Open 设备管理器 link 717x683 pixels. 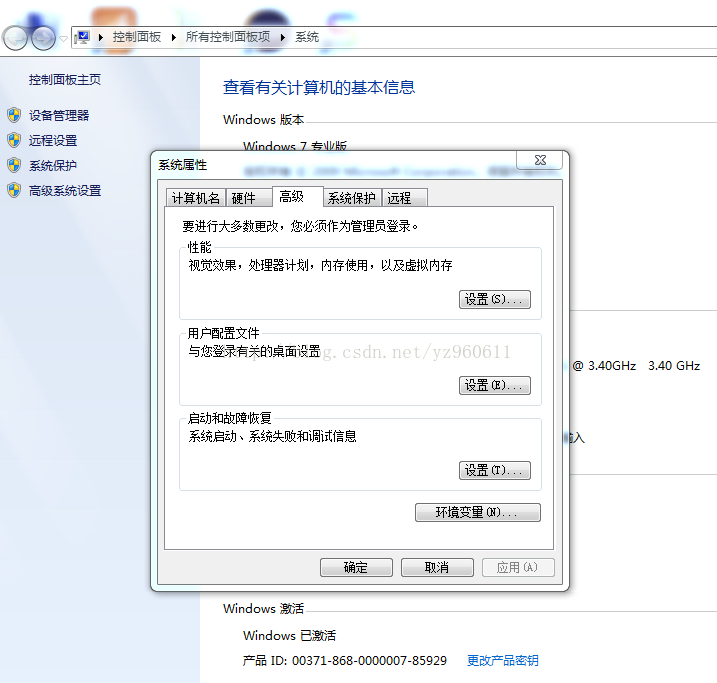[59, 115]
